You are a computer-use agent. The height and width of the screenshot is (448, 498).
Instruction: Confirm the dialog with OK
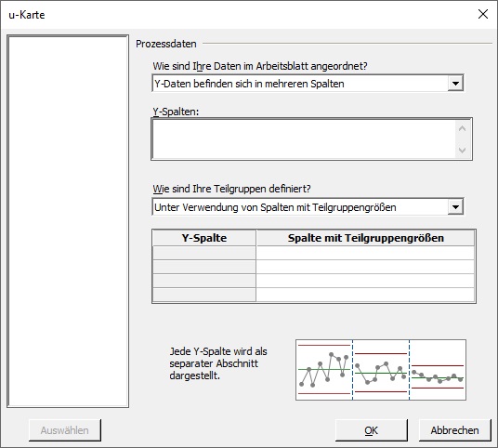pyautogui.click(x=372, y=430)
